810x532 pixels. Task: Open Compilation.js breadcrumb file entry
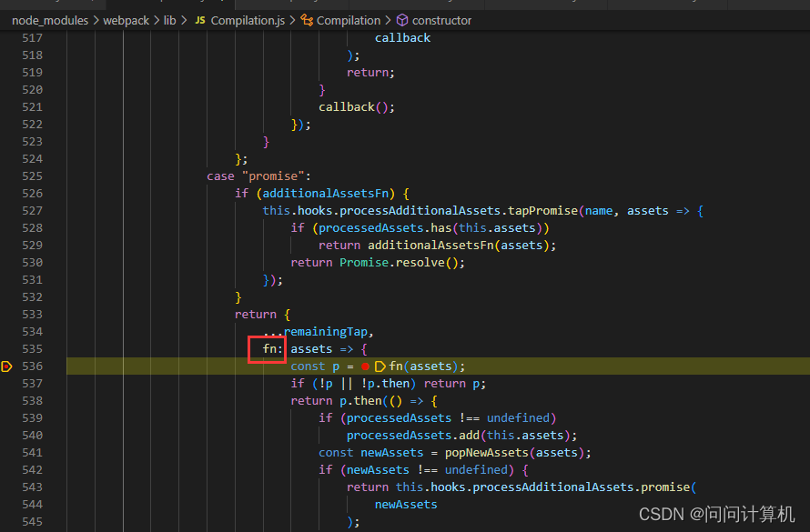248,21
